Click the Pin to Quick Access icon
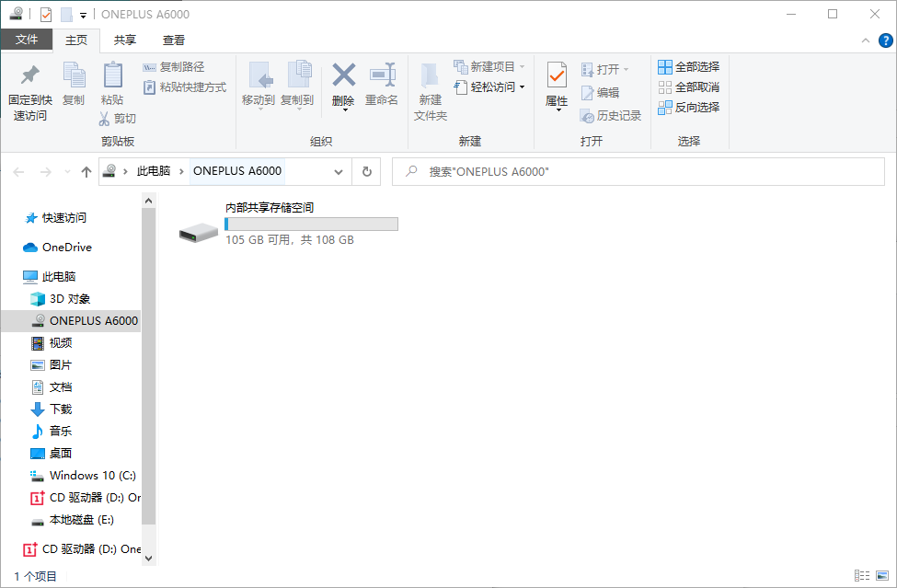This screenshot has height=588, width=897. coord(29,75)
